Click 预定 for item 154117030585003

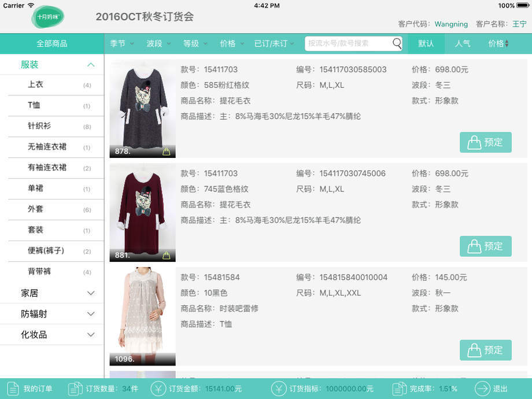tap(486, 142)
